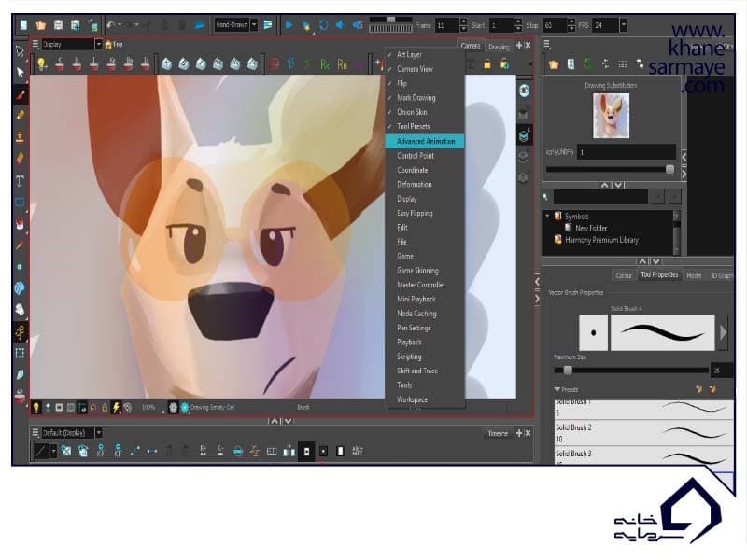The height and width of the screenshot is (560, 747).
Task: Select the Paint bucket tool
Action: (x=20, y=223)
